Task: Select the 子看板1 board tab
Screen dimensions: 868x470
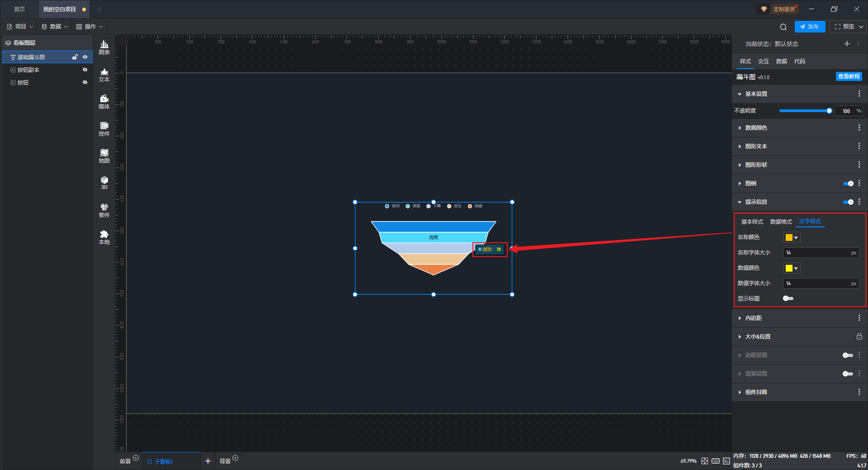Action: 171,461
